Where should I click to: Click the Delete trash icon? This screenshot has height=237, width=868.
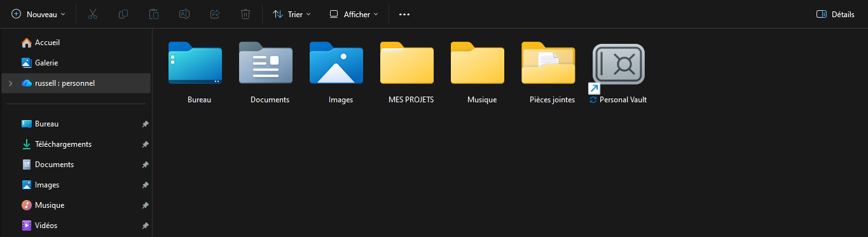click(245, 14)
